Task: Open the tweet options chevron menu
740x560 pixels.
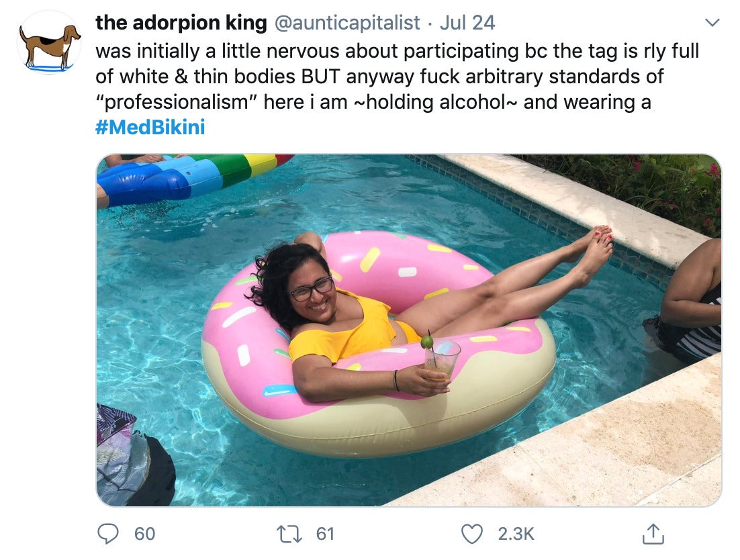Action: (x=712, y=22)
